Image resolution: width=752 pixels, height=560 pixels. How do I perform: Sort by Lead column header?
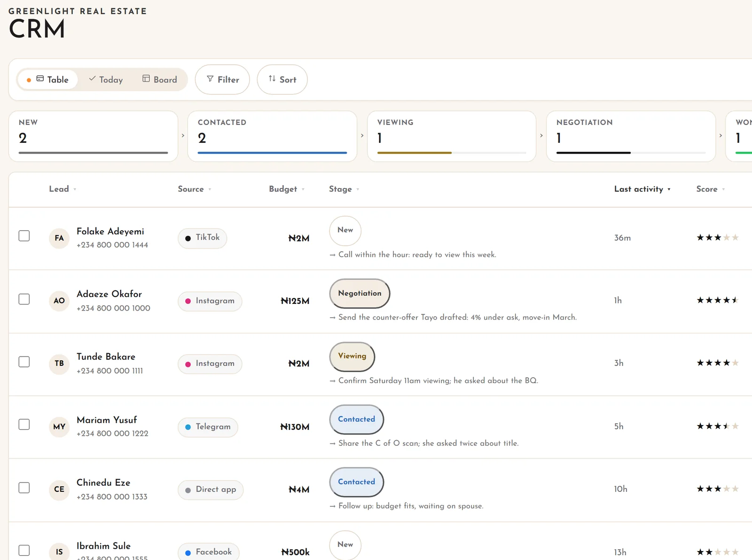pyautogui.click(x=63, y=189)
